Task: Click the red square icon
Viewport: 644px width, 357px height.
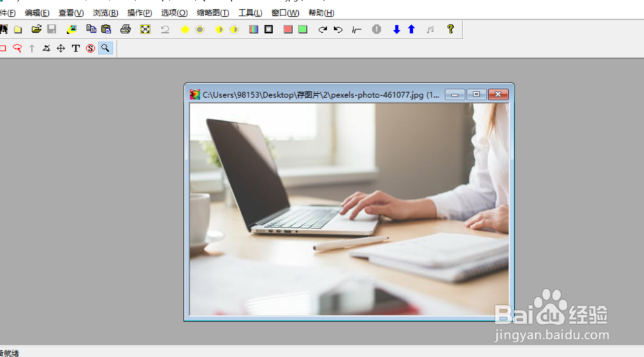Action: pyautogui.click(x=288, y=30)
